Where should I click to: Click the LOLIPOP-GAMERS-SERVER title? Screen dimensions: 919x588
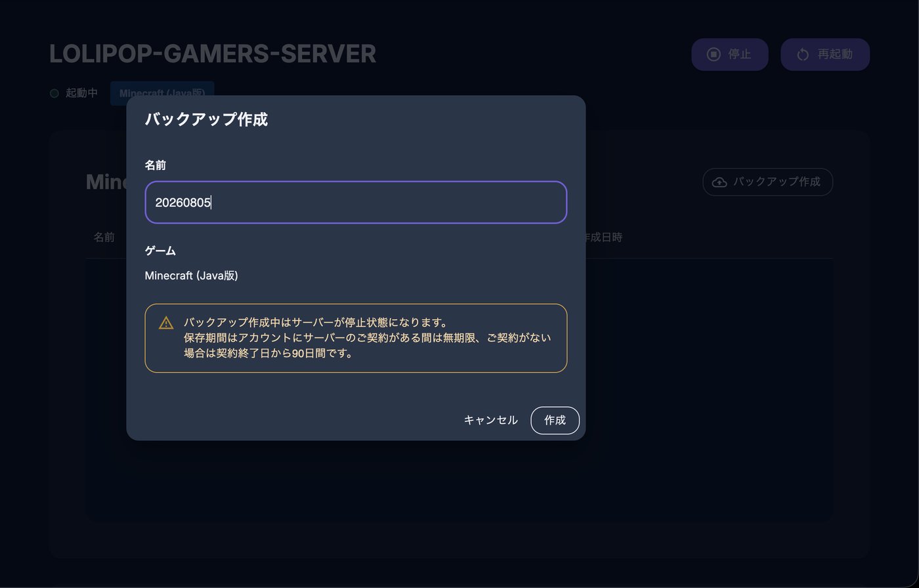click(213, 54)
